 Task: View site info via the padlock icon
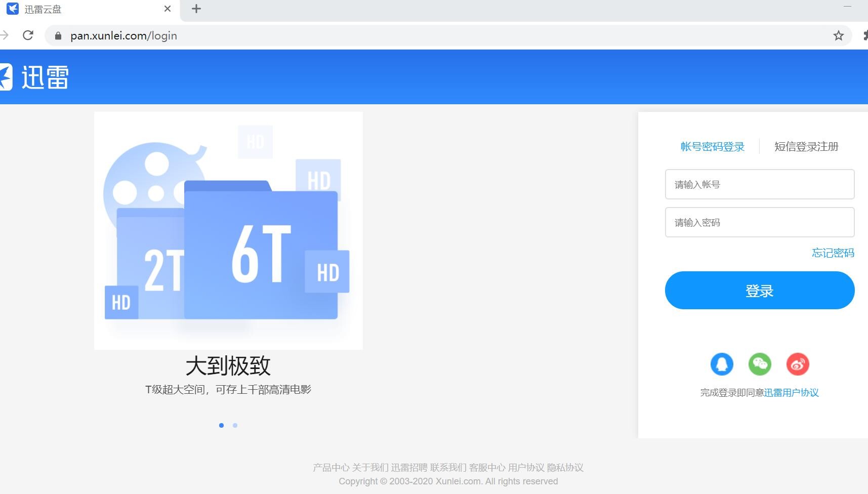click(58, 35)
